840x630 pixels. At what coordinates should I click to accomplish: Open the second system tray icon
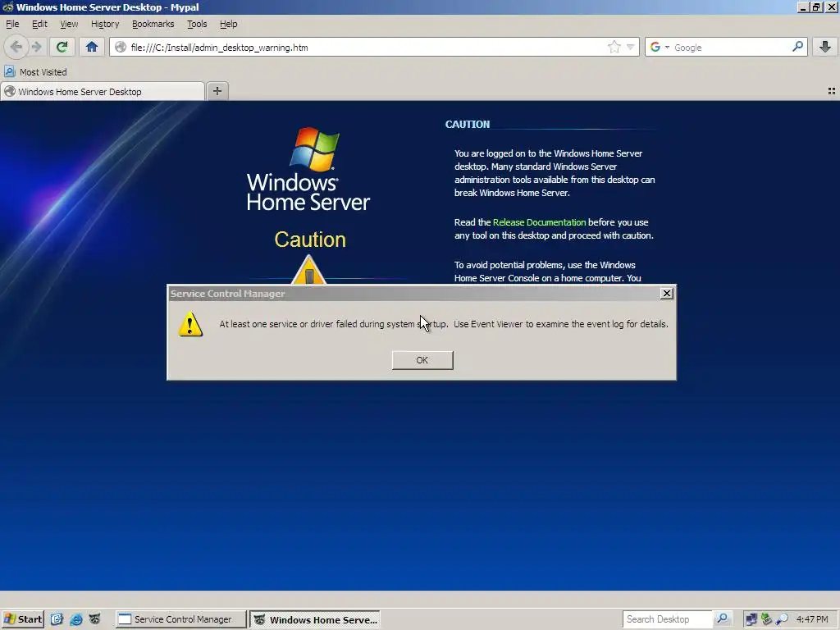(766, 619)
